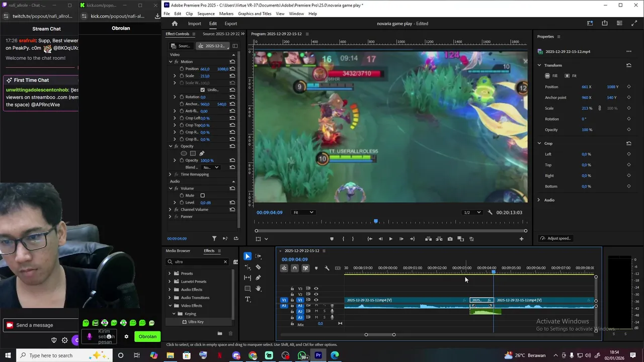This screenshot has width=644, height=362.
Task: Click the Lift button in Program monitor
Action: click(428, 239)
